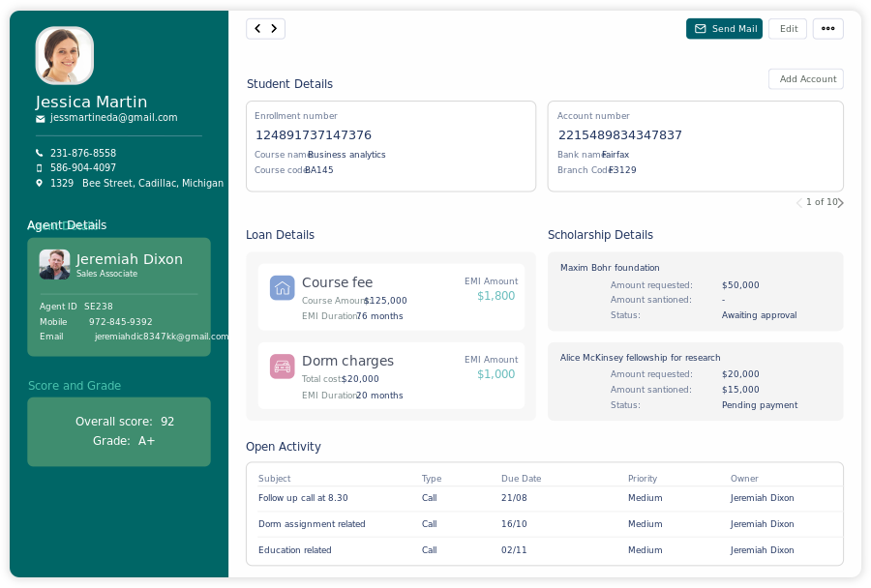Select the Enrollment number field
871x588 pixels.
391,135
